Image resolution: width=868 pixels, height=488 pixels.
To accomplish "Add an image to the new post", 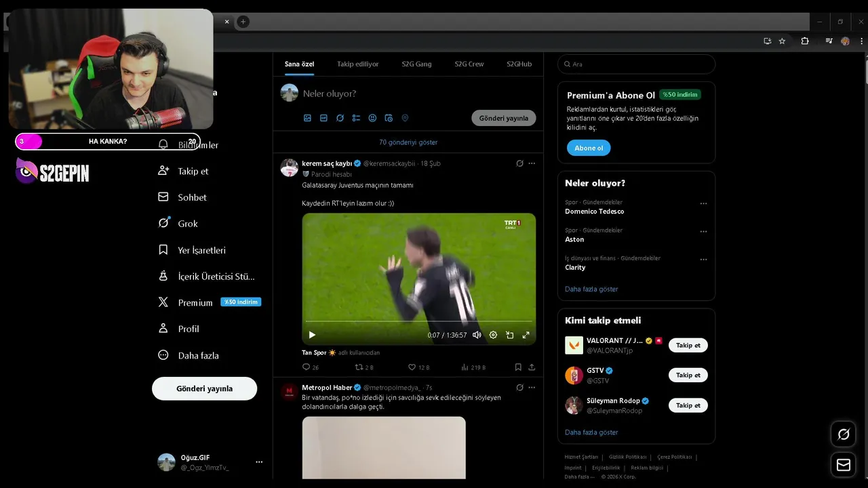I will (x=307, y=118).
